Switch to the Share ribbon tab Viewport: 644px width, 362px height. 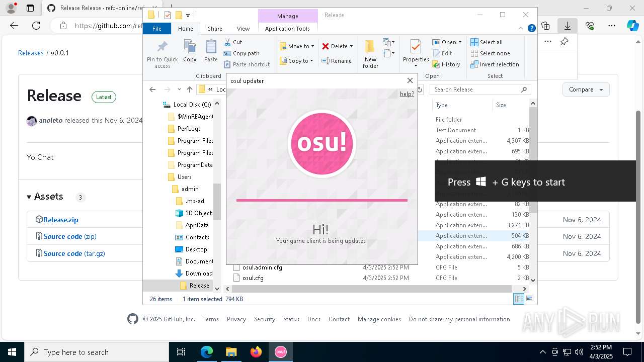point(215,29)
